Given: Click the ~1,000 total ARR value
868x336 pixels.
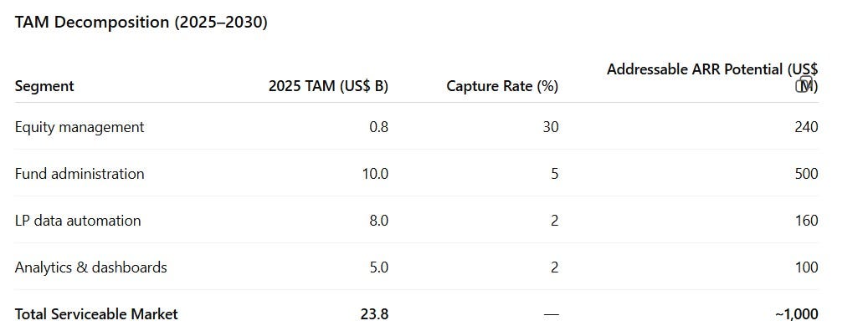Looking at the screenshot, I should pos(797,314).
